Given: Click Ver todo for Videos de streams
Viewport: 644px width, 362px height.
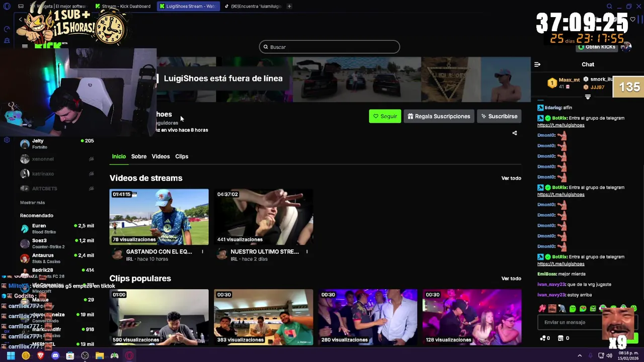Looking at the screenshot, I should [x=511, y=178].
